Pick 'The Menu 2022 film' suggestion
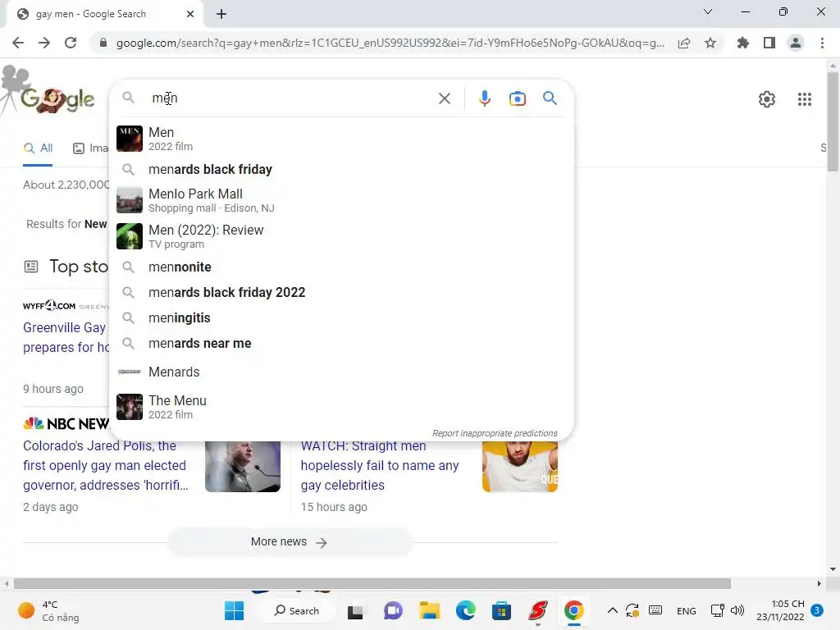The image size is (840, 630). pyautogui.click(x=341, y=407)
